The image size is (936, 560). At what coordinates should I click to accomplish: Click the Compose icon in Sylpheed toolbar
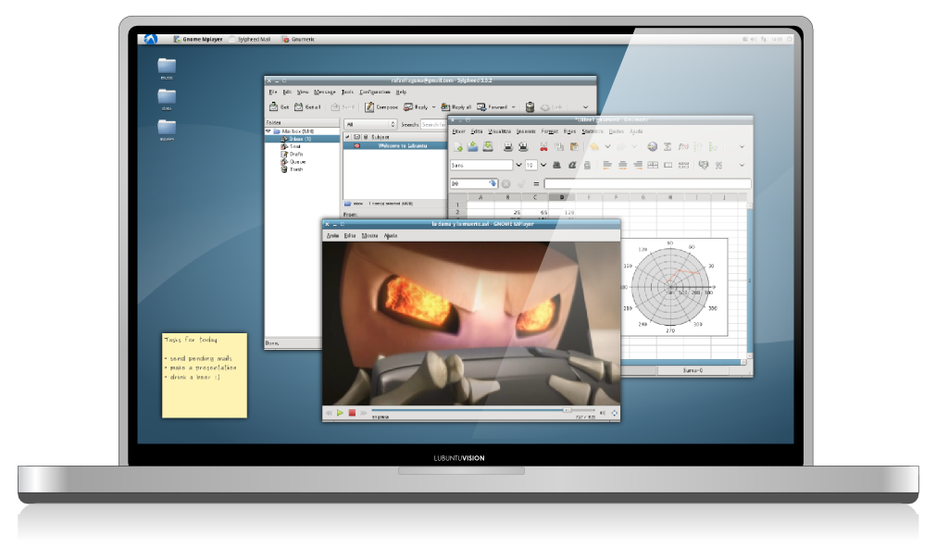(x=370, y=107)
